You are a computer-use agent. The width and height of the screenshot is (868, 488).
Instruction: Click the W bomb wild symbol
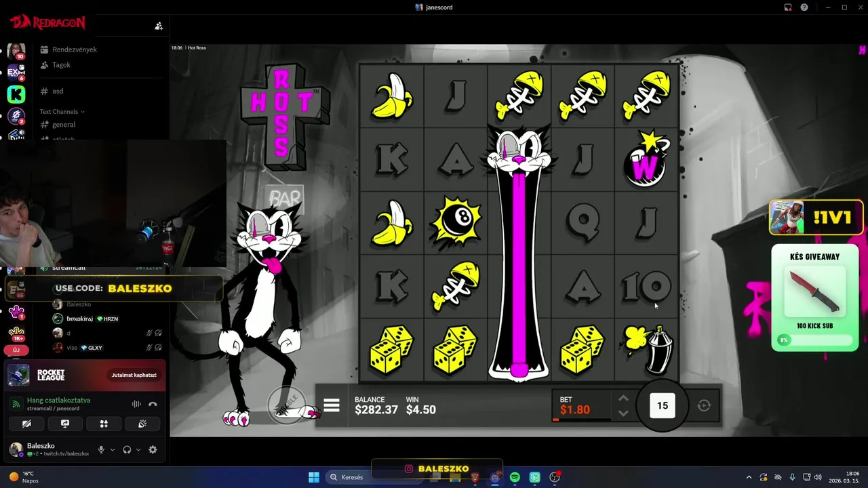tap(645, 160)
